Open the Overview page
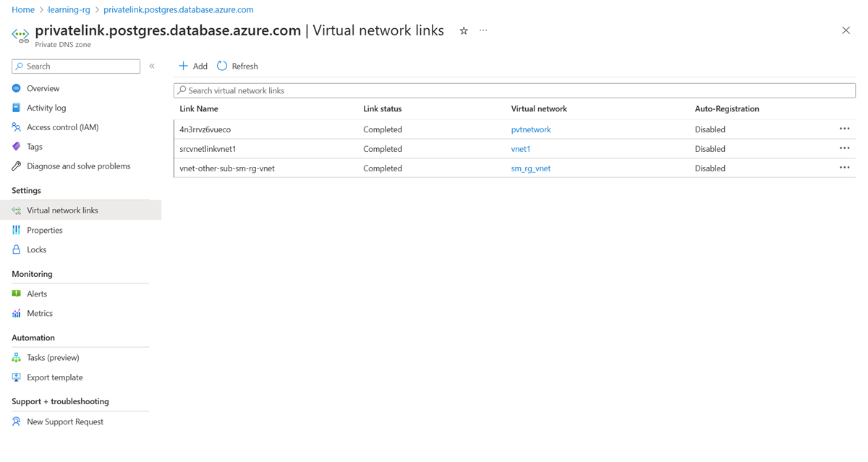 [43, 88]
